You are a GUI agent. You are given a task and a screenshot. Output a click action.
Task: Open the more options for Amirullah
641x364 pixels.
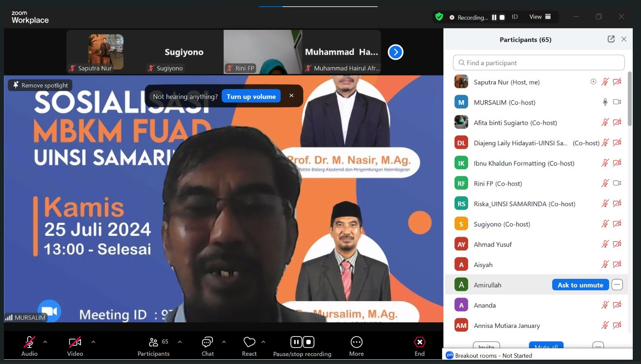point(617,285)
